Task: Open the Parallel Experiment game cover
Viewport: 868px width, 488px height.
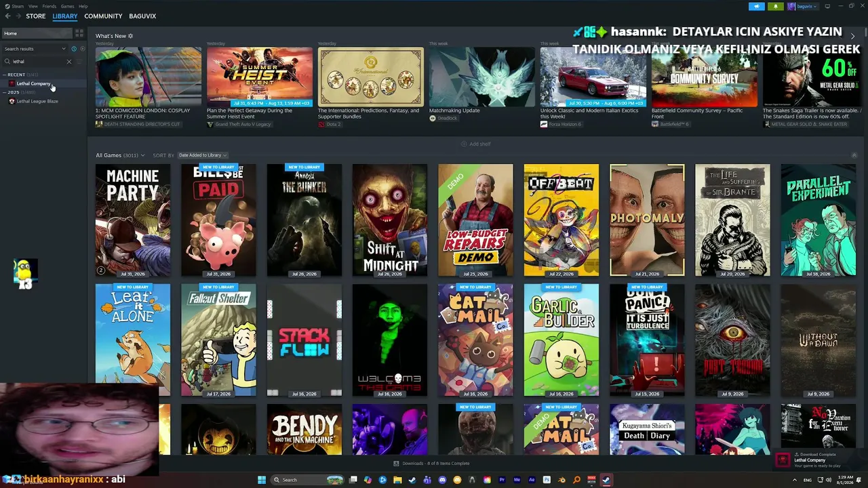Action: point(818,220)
